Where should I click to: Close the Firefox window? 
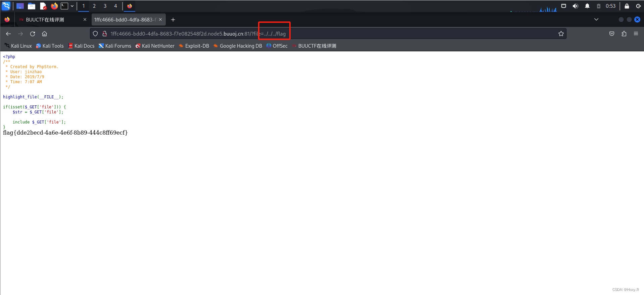point(637,19)
